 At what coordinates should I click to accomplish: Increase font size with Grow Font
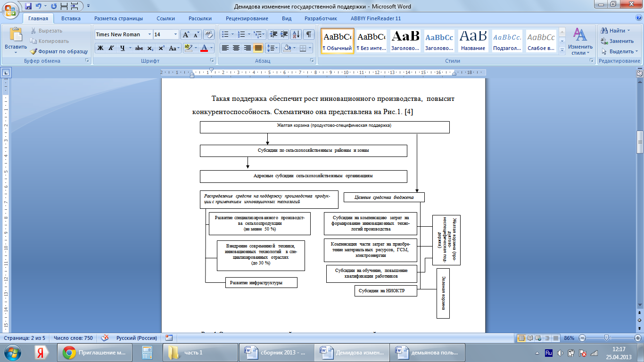click(186, 34)
